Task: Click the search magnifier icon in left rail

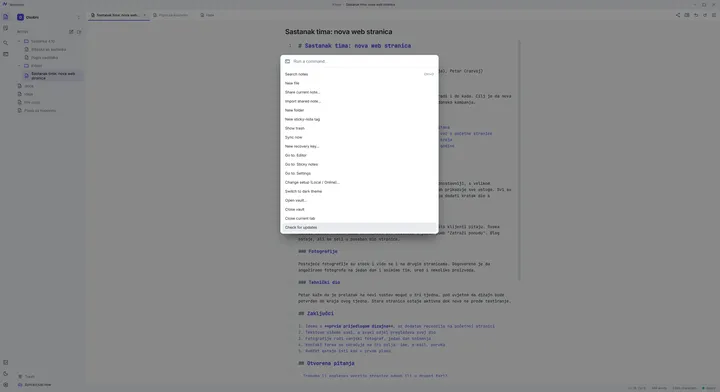Action: tap(6, 43)
